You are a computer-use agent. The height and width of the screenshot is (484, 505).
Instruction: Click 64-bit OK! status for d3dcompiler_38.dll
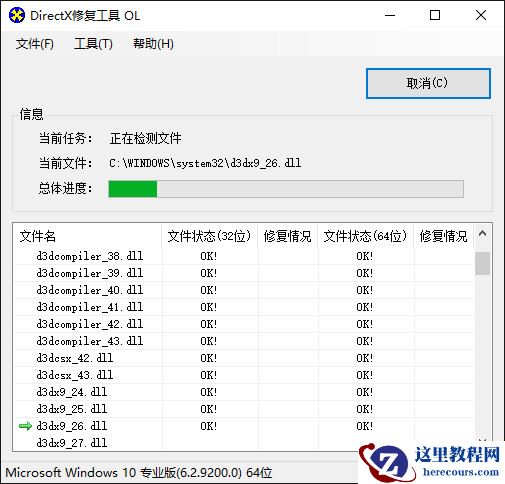point(365,256)
